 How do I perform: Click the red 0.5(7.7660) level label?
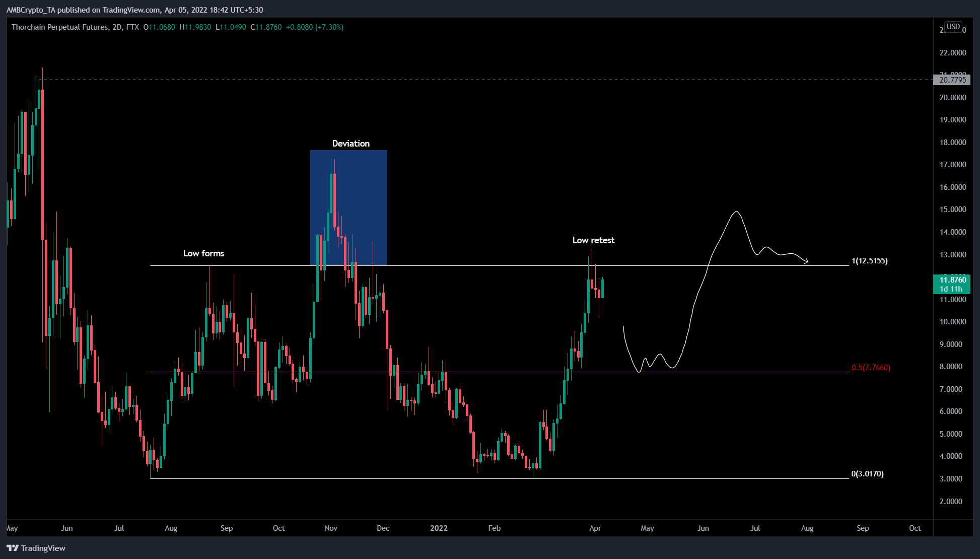pyautogui.click(x=871, y=368)
